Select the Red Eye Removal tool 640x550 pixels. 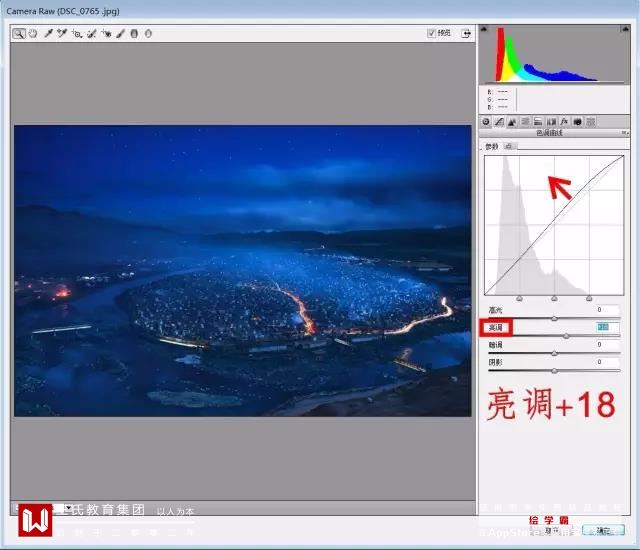[x=107, y=33]
